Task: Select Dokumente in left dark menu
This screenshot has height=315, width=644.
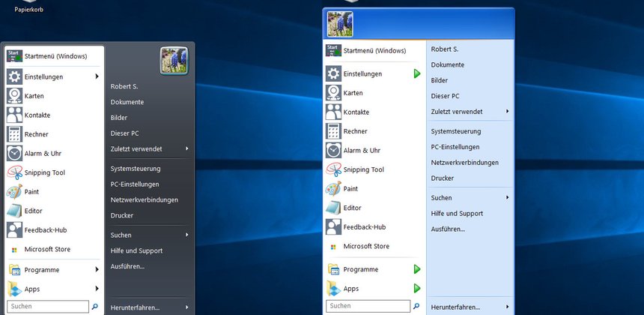Action: [x=127, y=102]
